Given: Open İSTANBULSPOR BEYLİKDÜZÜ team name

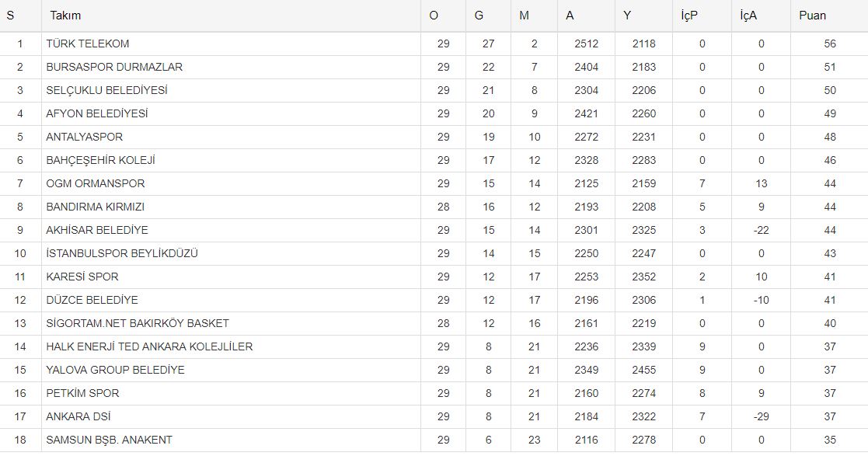Looking at the screenshot, I should point(122,253).
